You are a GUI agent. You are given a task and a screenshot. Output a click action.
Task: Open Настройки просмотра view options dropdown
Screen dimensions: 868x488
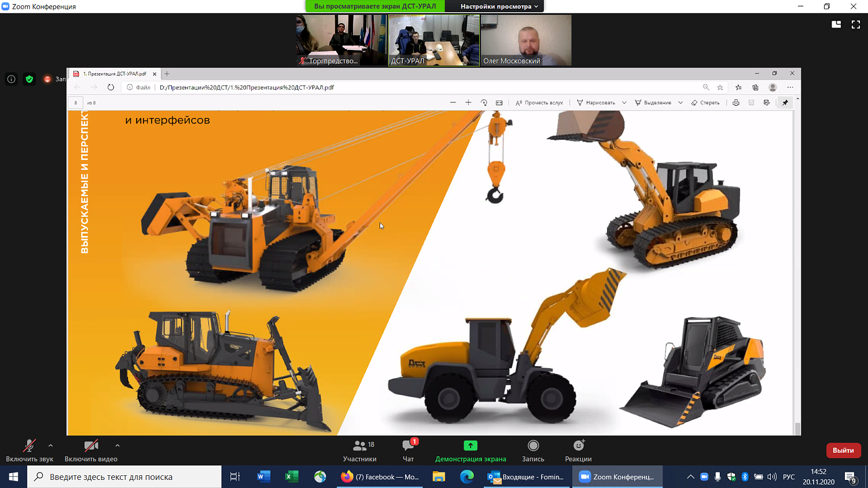(x=499, y=6)
